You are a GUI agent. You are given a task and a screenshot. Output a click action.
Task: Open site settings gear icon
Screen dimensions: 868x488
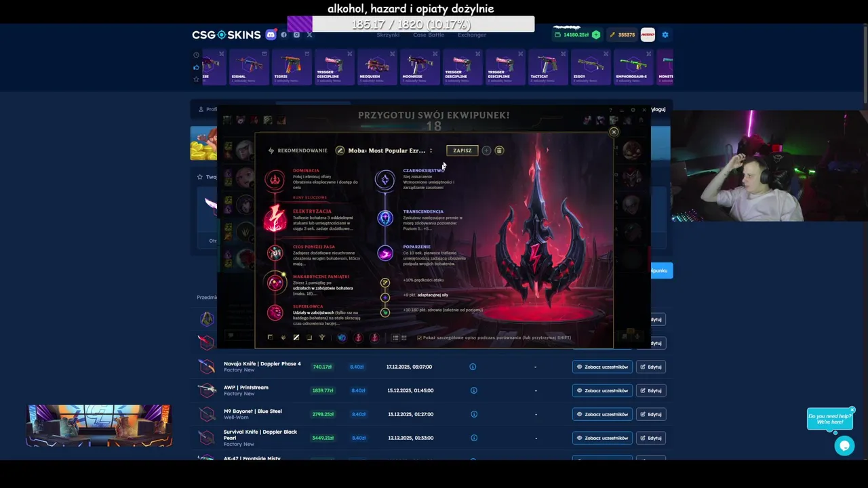tap(665, 35)
